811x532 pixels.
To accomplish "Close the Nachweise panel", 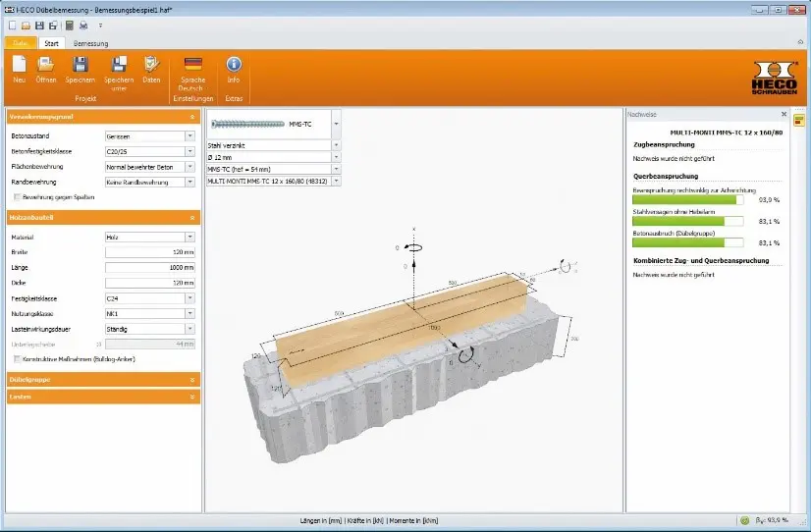I will coord(784,114).
